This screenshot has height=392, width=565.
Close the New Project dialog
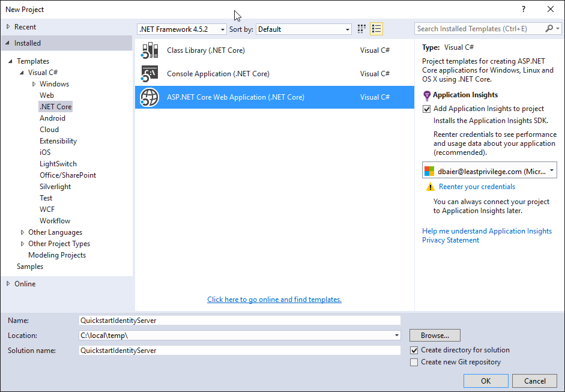point(550,10)
